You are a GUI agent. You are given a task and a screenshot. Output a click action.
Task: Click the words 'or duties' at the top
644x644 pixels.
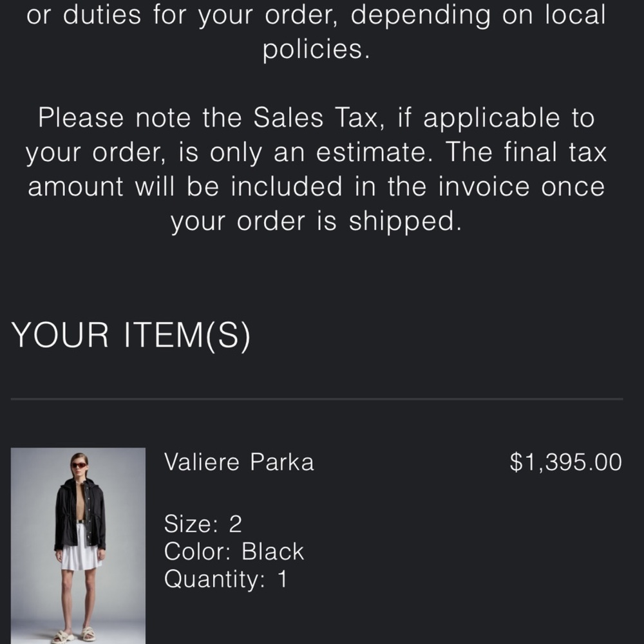[x=84, y=15]
